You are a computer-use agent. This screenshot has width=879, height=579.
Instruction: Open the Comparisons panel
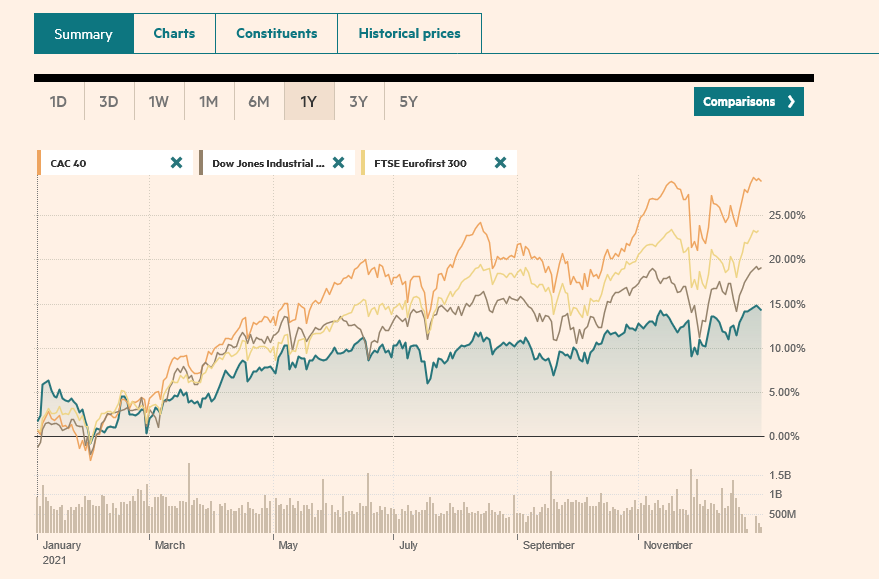[748, 101]
